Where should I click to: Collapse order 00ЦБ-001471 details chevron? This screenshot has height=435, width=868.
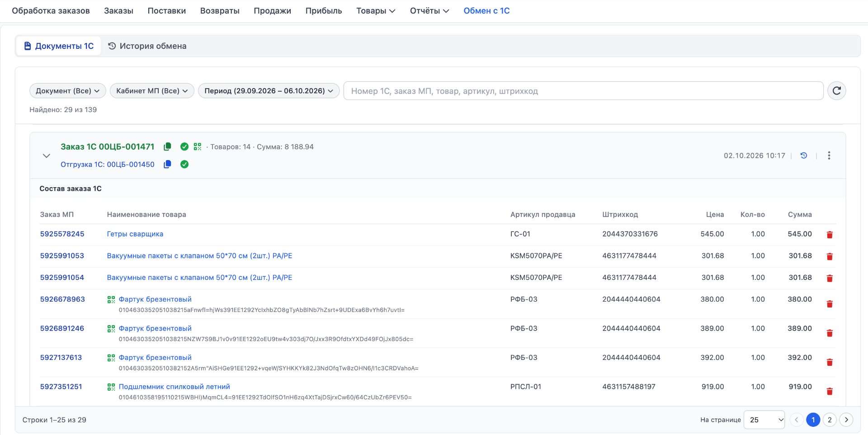46,156
